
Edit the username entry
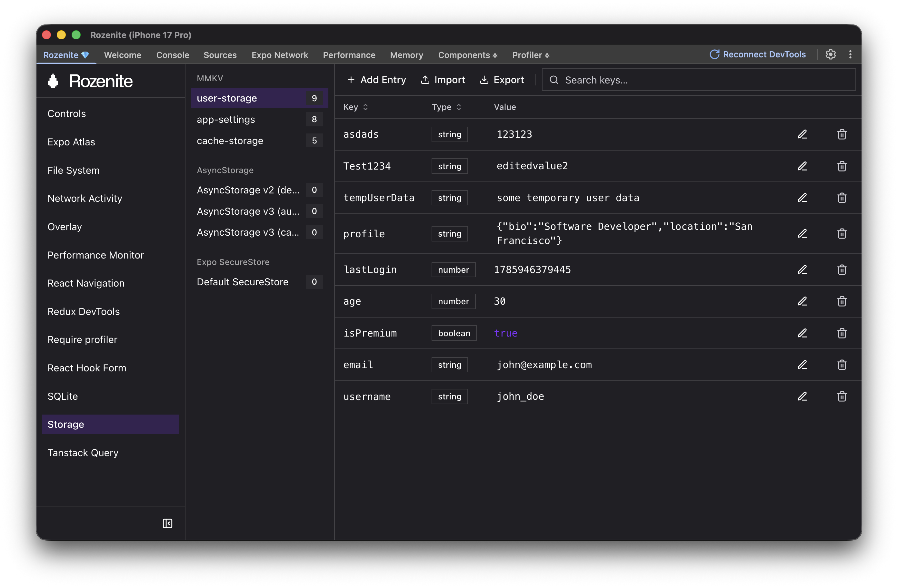pyautogui.click(x=802, y=397)
